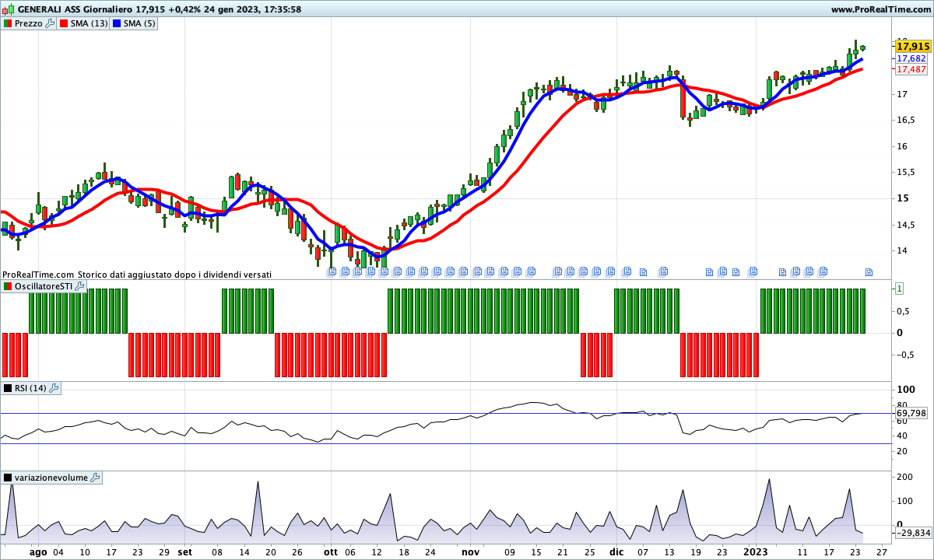Click the 27 date label on time axis
Screen dimensions: 934x560
pos(880,552)
